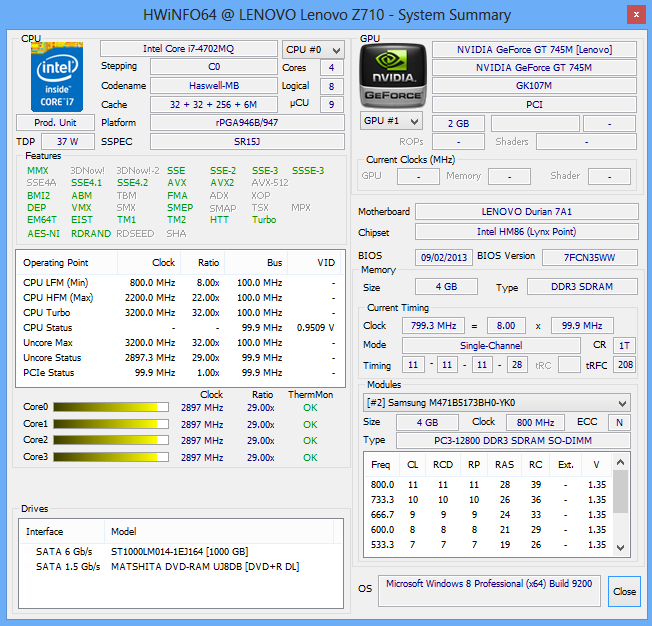
Task: Click the Core3 usage bar
Action: point(111,457)
